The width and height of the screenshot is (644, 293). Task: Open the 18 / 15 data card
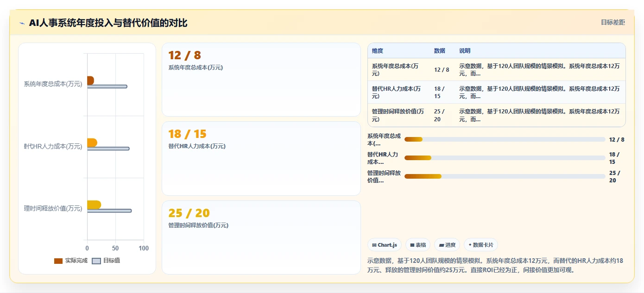coord(261,158)
